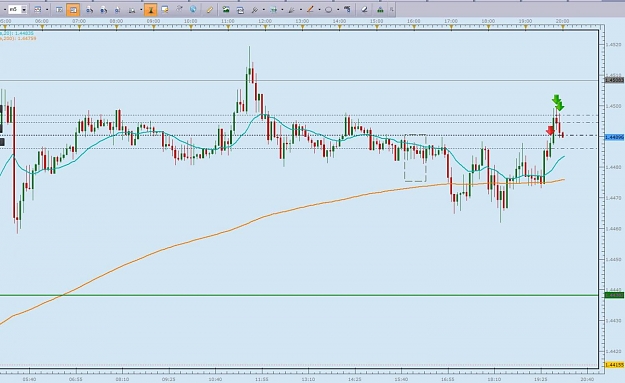Click the blue current price tag 1.44896
The height and width of the screenshot is (383, 625).
click(614, 137)
